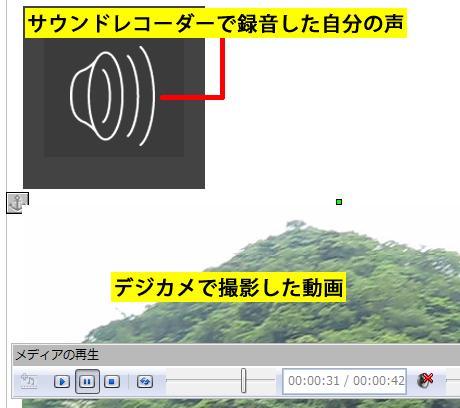Toggle the mute speaker icon

coord(425,380)
